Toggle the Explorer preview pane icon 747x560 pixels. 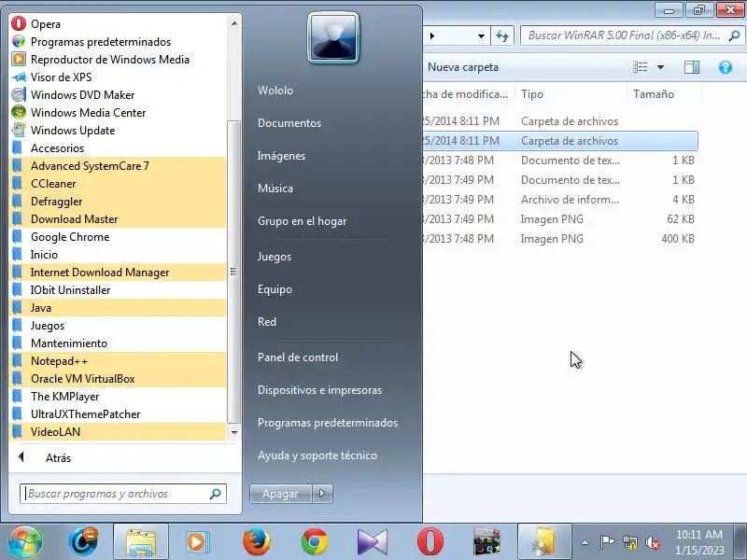(692, 67)
